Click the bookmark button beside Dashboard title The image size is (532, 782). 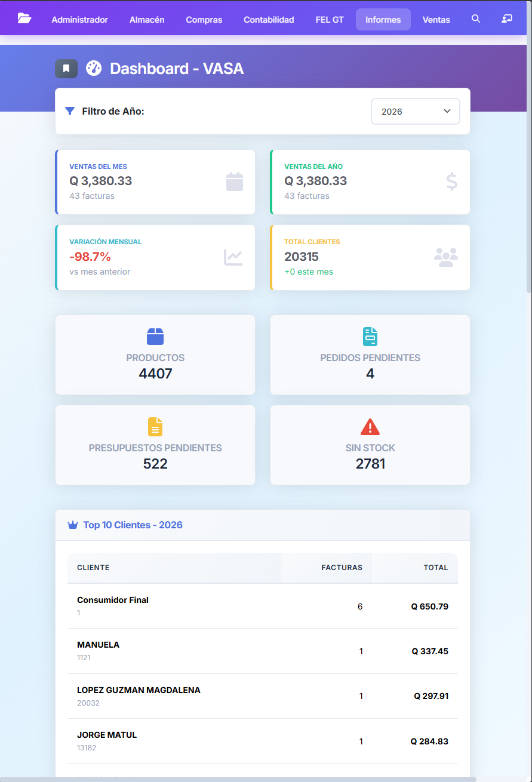66,69
